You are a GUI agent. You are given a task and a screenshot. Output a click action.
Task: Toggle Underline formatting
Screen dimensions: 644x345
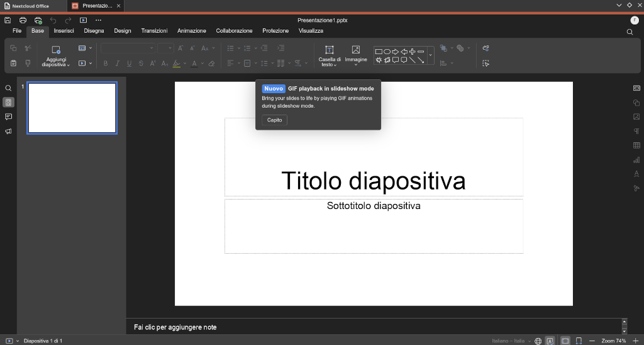(x=130, y=64)
